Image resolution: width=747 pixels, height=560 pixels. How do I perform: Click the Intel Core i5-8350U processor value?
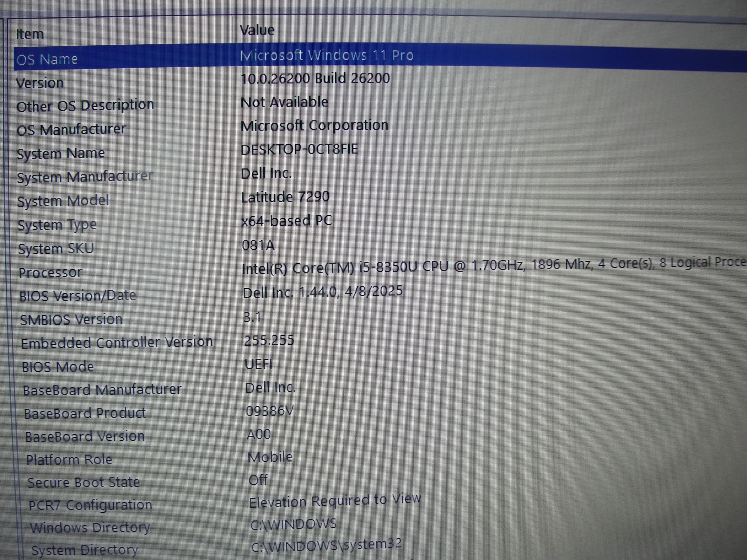(x=494, y=266)
